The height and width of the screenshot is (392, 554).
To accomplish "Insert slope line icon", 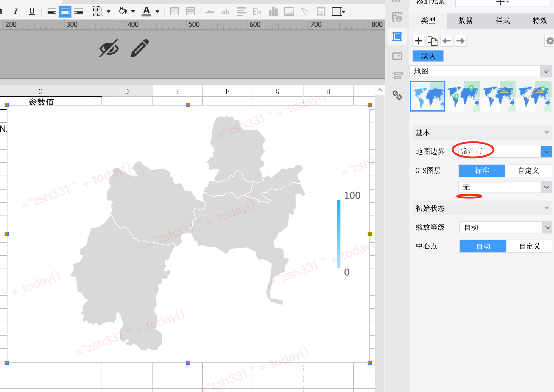I will click(x=305, y=12).
